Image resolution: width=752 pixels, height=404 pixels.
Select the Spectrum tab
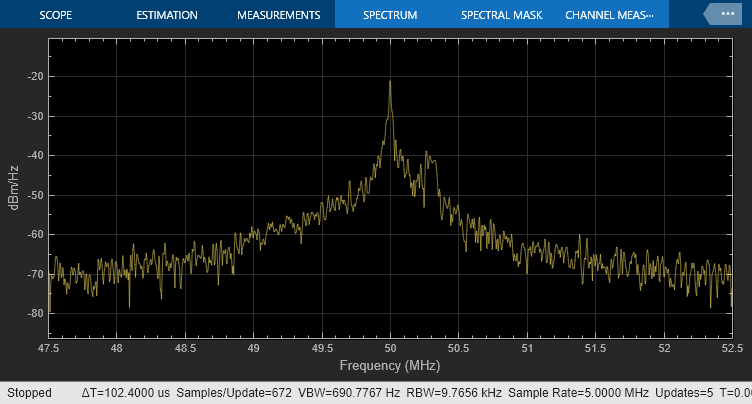[x=390, y=15]
